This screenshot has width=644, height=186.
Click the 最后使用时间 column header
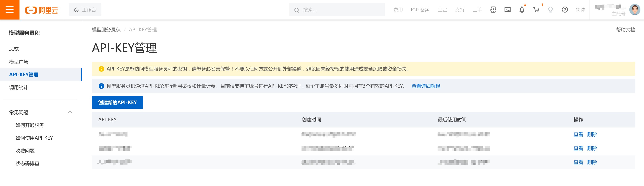[x=452, y=120]
